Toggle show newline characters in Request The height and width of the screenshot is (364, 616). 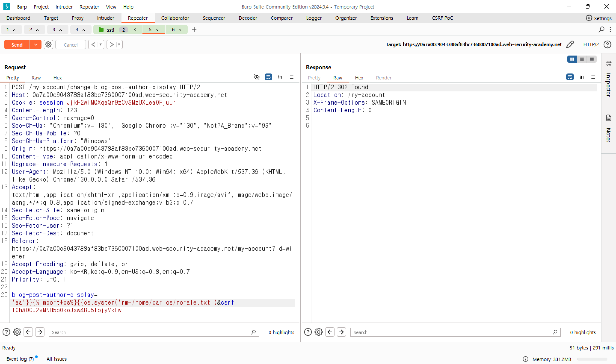point(280,77)
